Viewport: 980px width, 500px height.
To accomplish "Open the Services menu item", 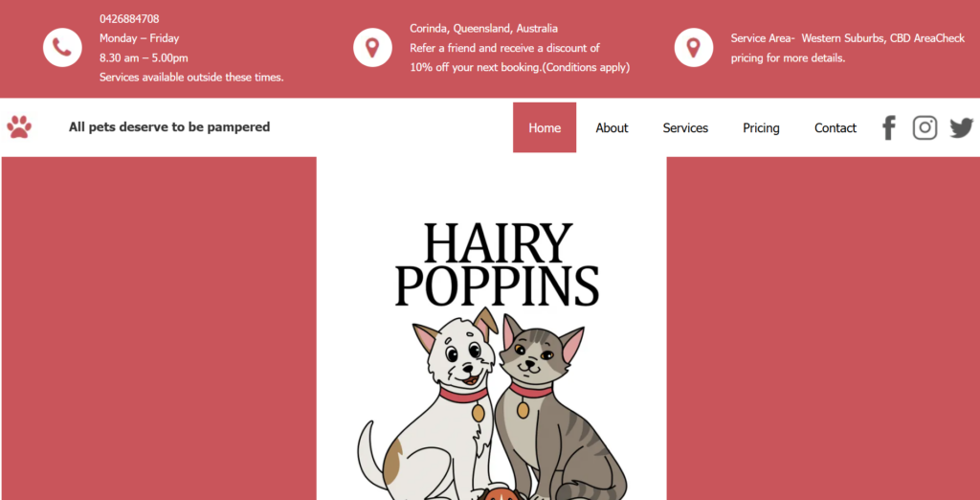I will (685, 127).
